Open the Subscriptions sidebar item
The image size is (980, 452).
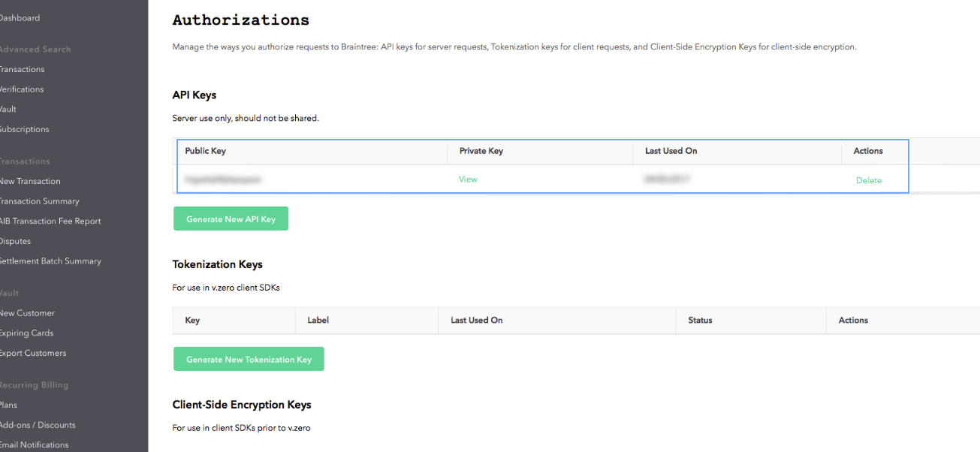(25, 129)
